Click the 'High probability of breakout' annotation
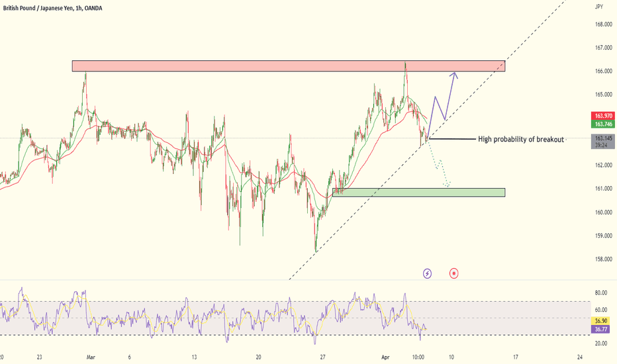Viewport: 617px width, 364px height. [x=520, y=139]
